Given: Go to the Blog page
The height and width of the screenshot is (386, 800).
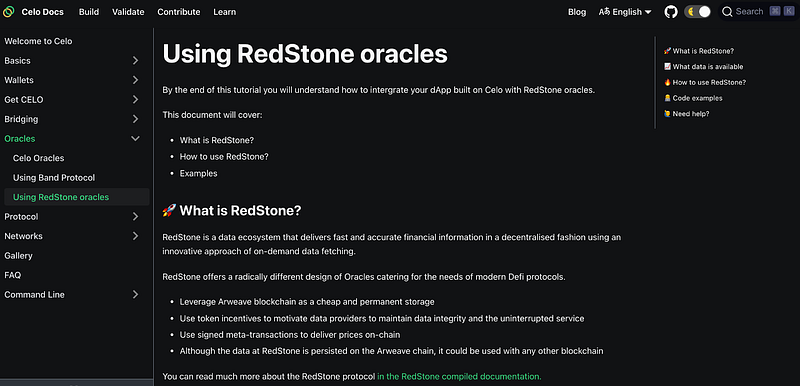Looking at the screenshot, I should point(577,12).
